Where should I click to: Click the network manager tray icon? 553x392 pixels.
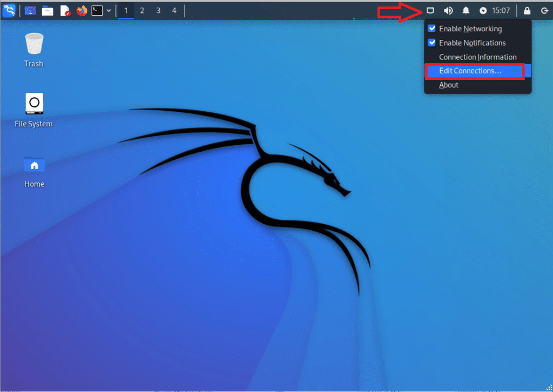(430, 11)
